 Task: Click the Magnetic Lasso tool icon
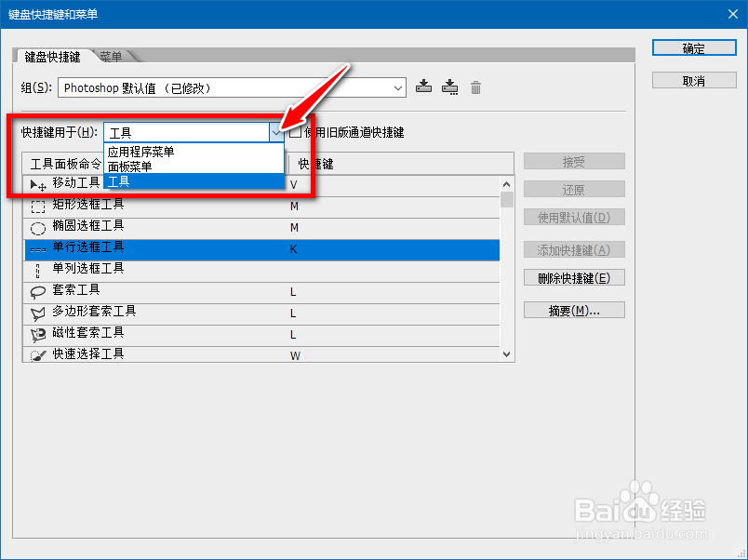point(38,335)
